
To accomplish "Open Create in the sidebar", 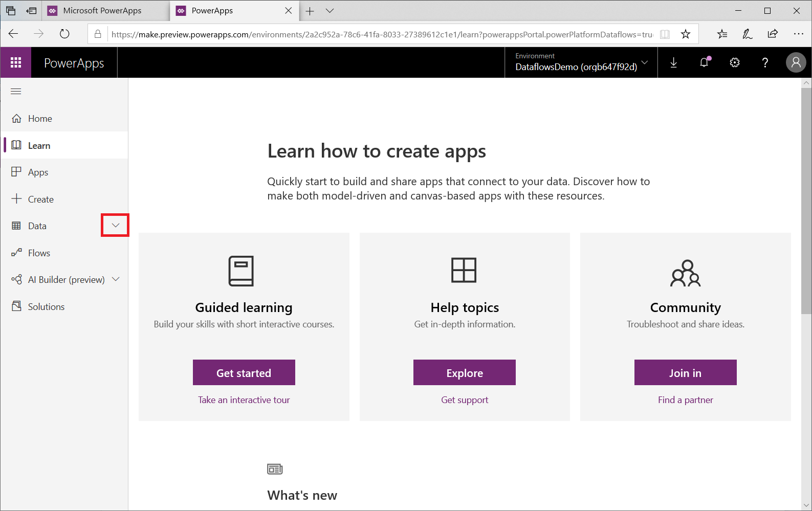I will [64, 199].
